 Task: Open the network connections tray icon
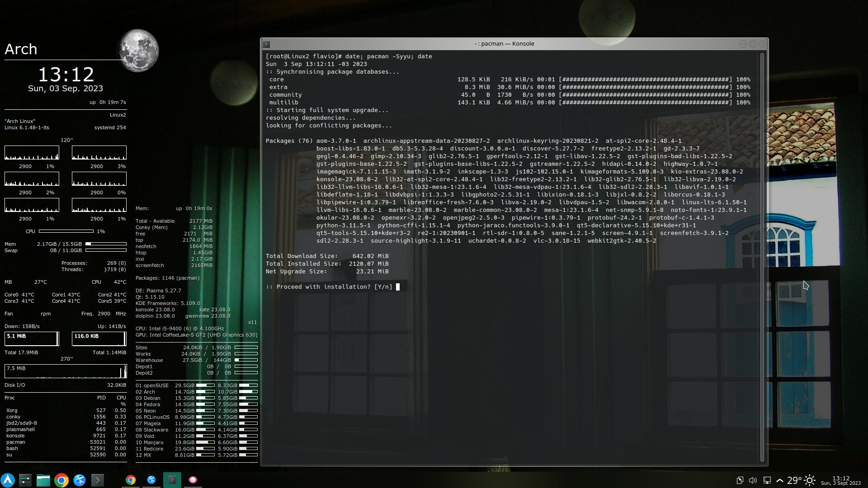coord(767,480)
